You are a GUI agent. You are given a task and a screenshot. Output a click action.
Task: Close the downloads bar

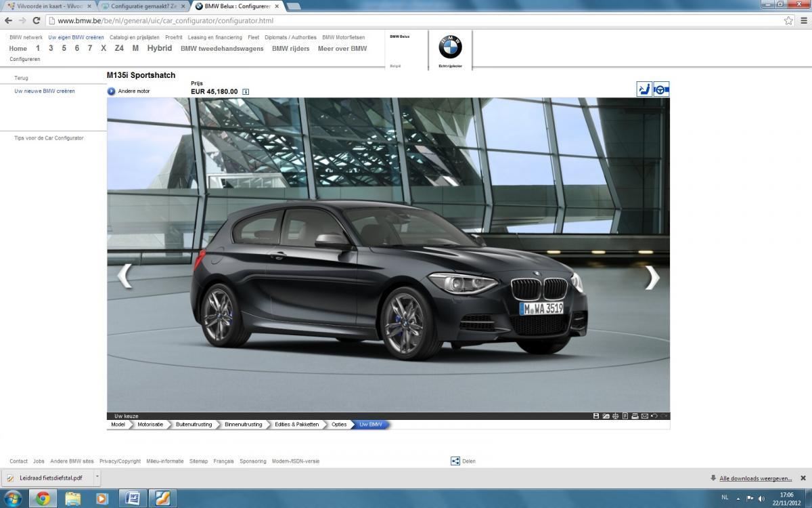803,478
